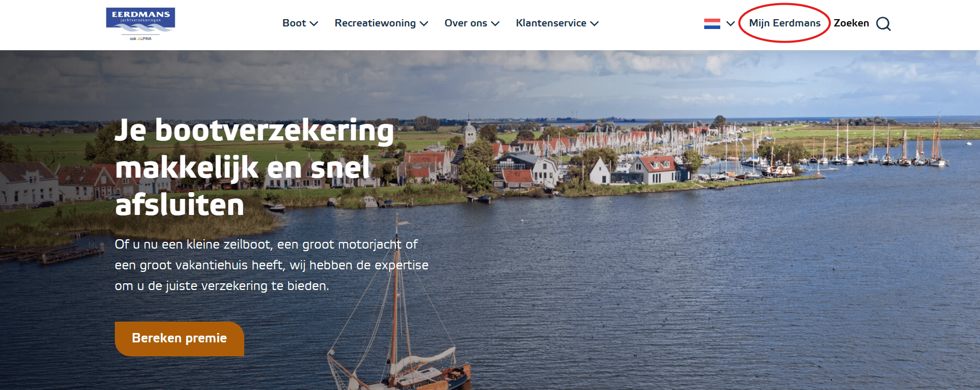Select the Dutch flag language icon
Viewport: 980px width, 390px height.
(x=712, y=24)
